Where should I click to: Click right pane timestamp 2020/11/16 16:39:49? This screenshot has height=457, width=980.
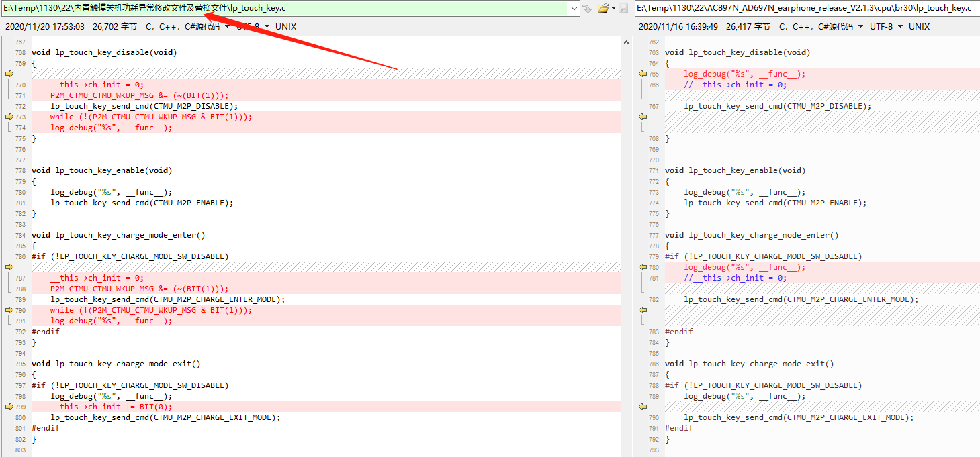pos(678,26)
